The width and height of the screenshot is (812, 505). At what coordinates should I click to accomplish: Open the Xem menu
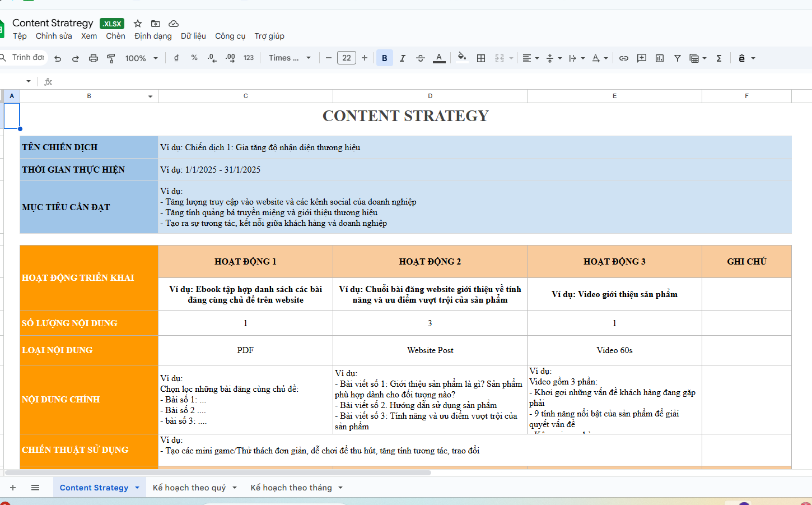pyautogui.click(x=89, y=36)
